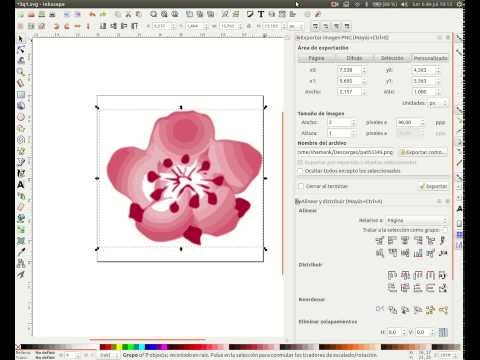Screen dimensions: 480x360
Task: Click the Cut scissors icon
Action: click(128, 14)
